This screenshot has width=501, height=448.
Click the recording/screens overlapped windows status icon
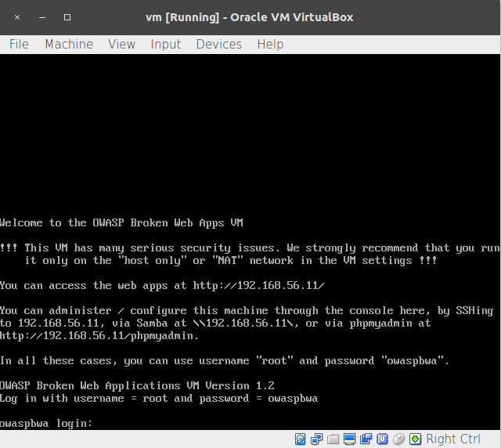(x=366, y=439)
